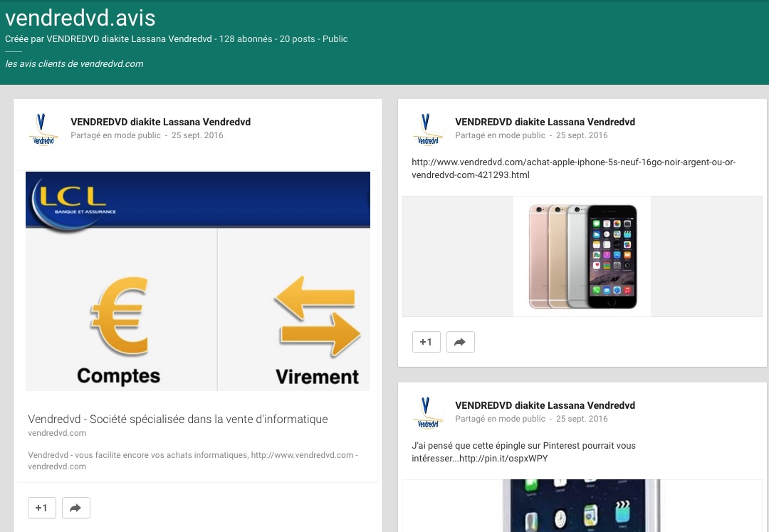769x532 pixels.
Task: Open the iPad image in the Pinterest post
Action: coord(582,506)
